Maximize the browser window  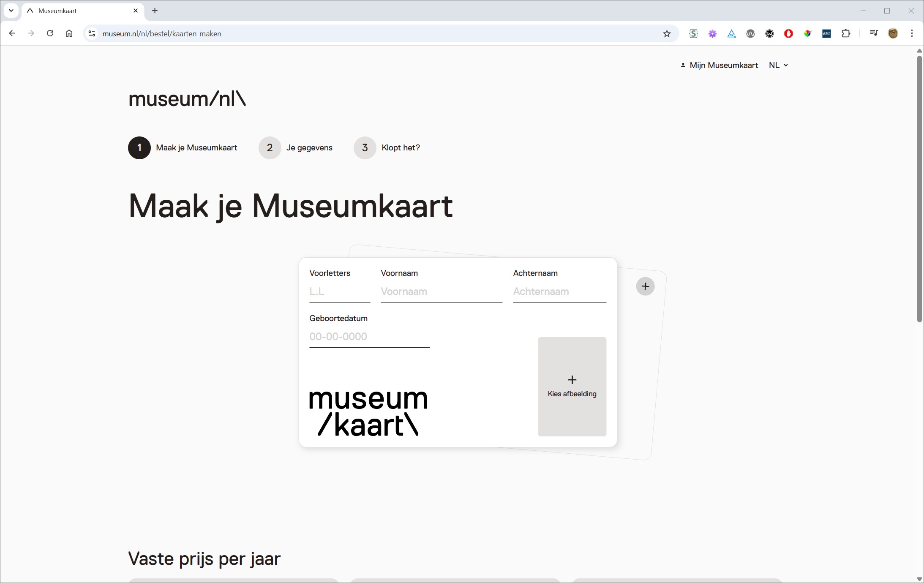[x=887, y=11]
